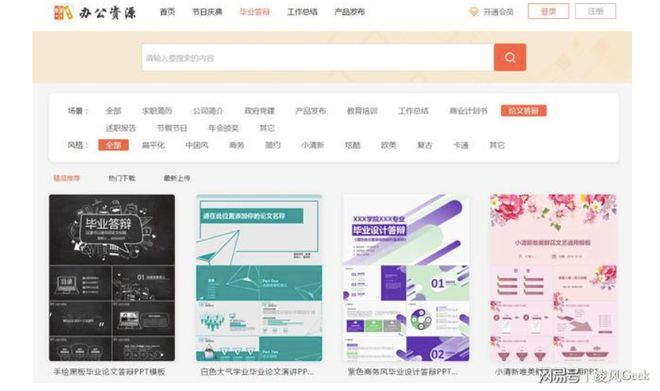The height and width of the screenshot is (391, 660).
Task: Click title 手绘黑板毕业论文答辩PPT模板
Action: (109, 372)
